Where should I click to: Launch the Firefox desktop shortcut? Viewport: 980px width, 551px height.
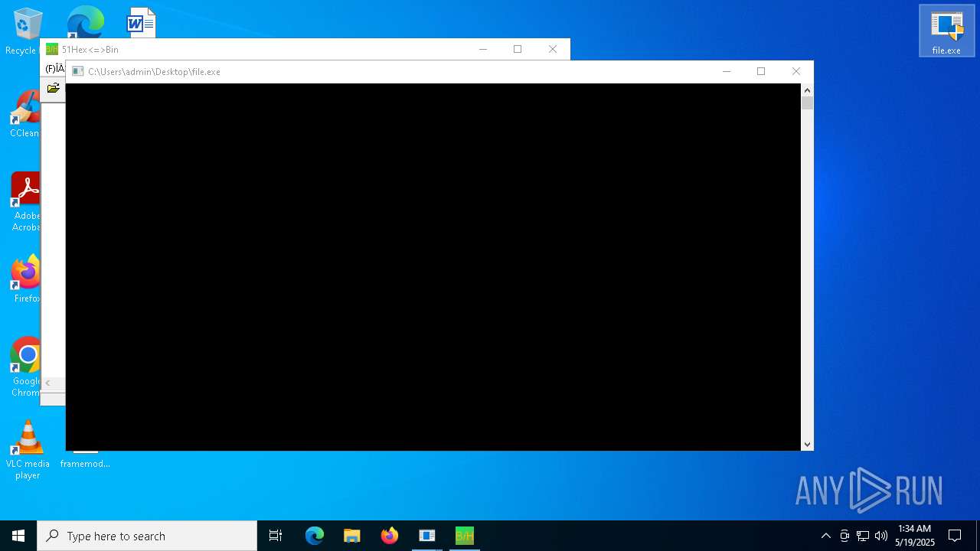(25, 279)
